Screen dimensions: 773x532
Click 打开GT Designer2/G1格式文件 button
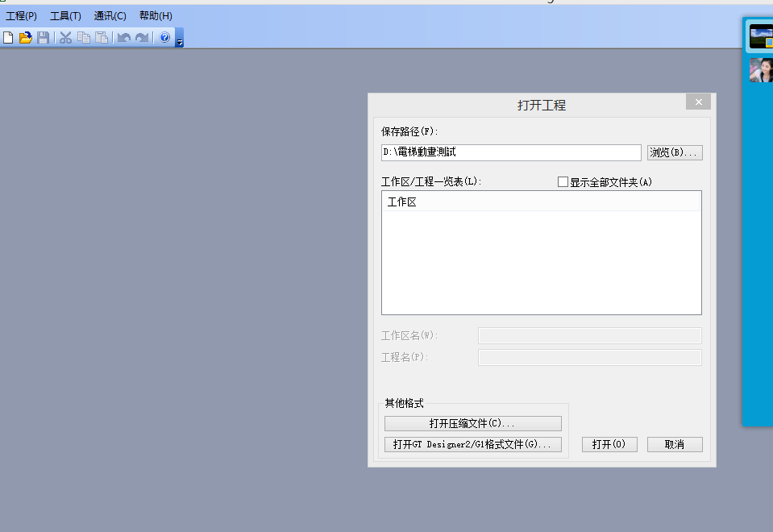(x=472, y=445)
